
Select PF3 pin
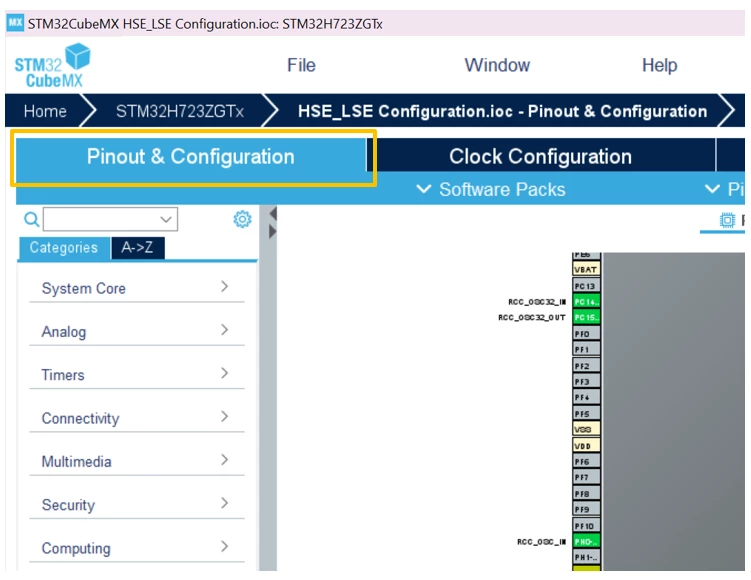(586, 382)
